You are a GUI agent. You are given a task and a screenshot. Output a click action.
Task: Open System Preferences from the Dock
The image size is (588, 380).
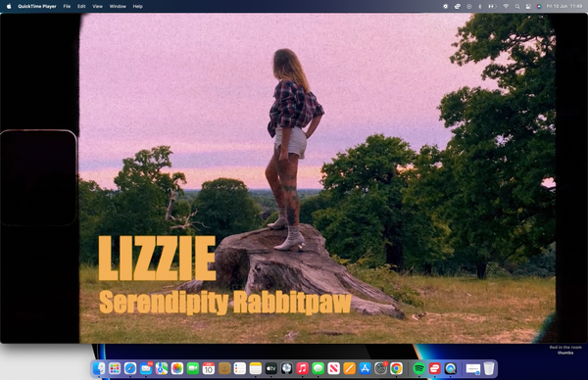380,369
